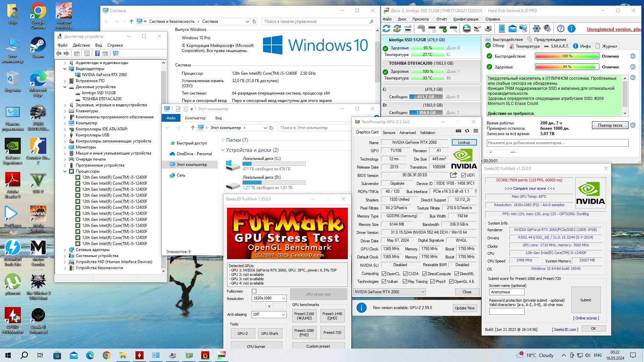Viewport: 644px width, 362px height.
Task: Click Hard Disk Sentinel globe disk icon
Action: pyautogui.click(x=467, y=28)
